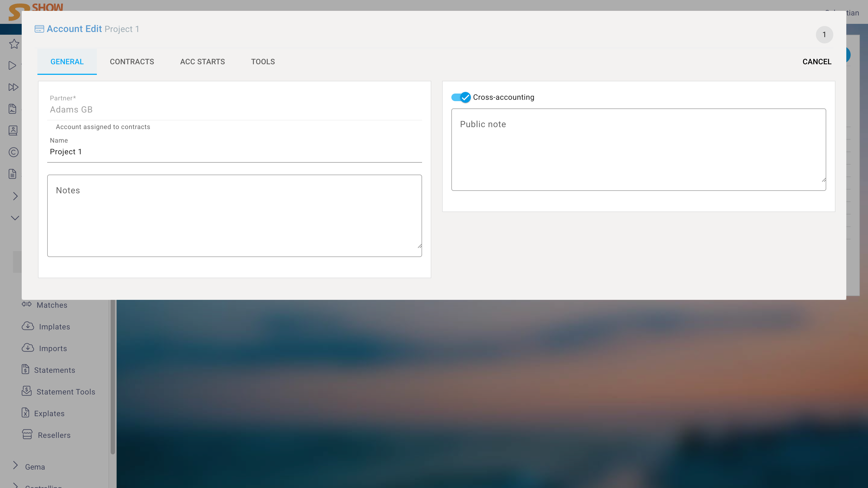Click the round badge showing 1
Viewport: 868px width, 488px height.
[x=824, y=35]
